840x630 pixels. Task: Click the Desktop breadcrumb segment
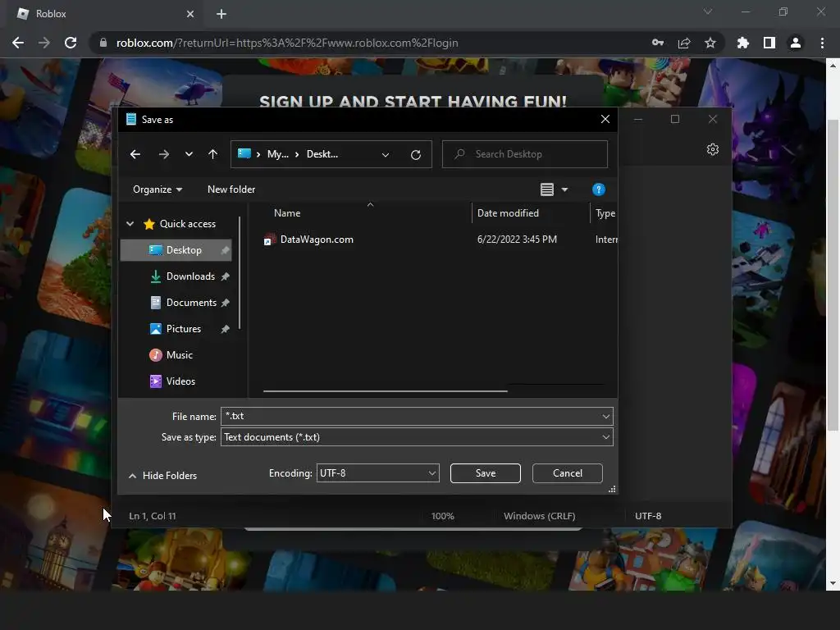coord(322,154)
